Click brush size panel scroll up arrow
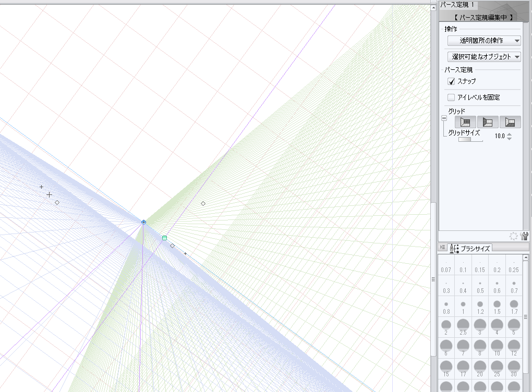The image size is (532, 392). point(526,258)
